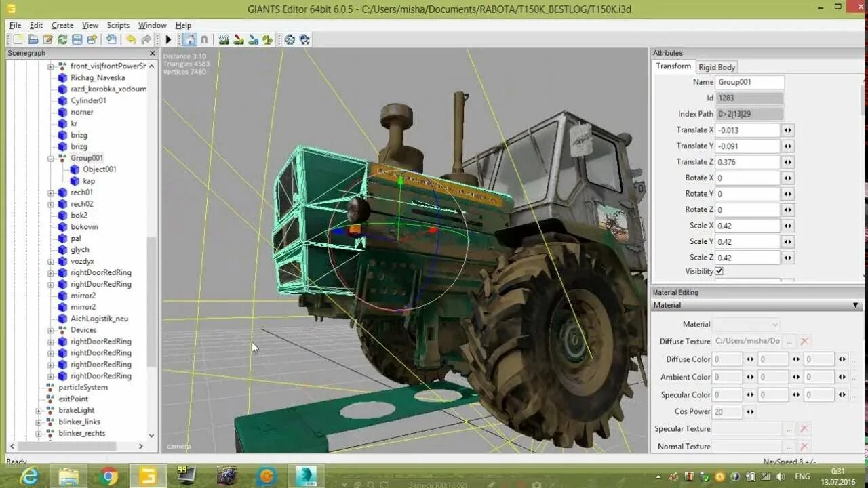Viewport: 868px width, 488px height.
Task: Click the blue cube icon beside Cylinder01
Action: (62, 100)
